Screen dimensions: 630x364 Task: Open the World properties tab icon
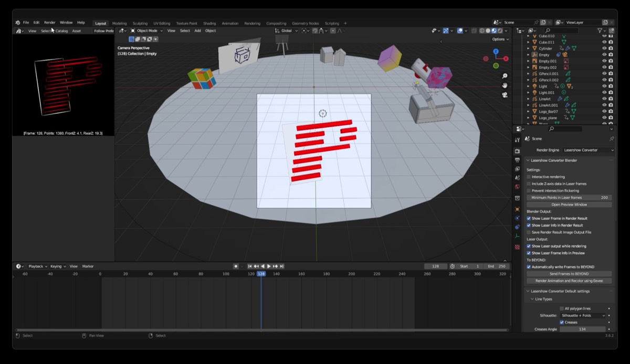coord(517,187)
